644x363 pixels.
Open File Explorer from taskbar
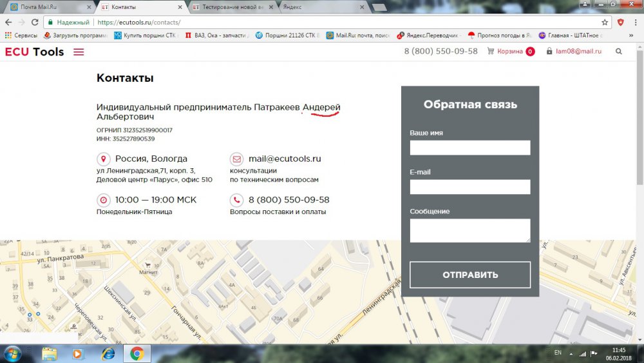(x=50, y=354)
